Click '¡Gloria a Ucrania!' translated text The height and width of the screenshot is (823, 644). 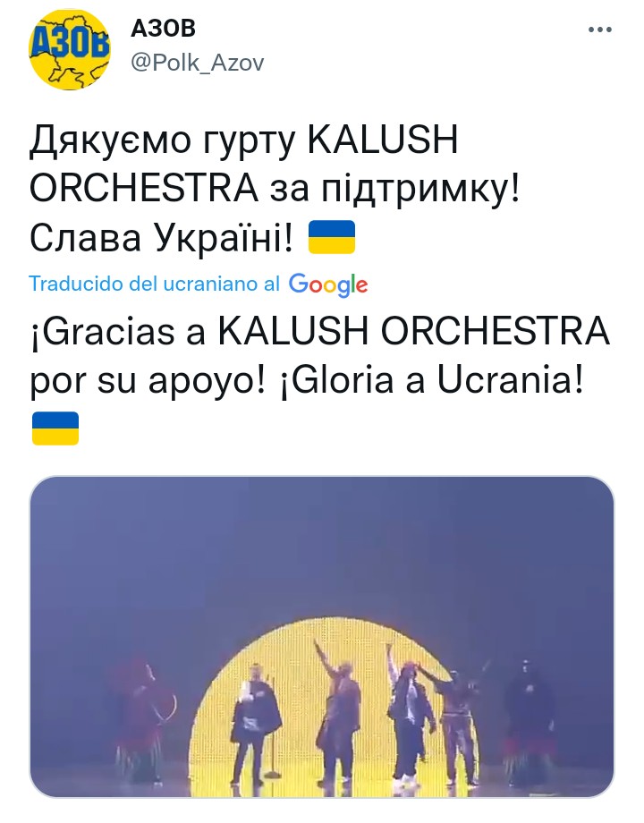tap(431, 380)
